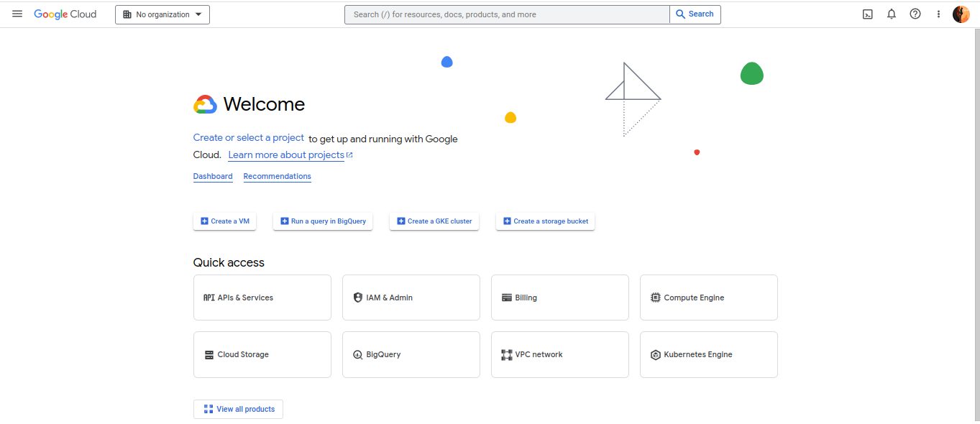
Task: Open the help panel question mark icon
Action: (915, 14)
